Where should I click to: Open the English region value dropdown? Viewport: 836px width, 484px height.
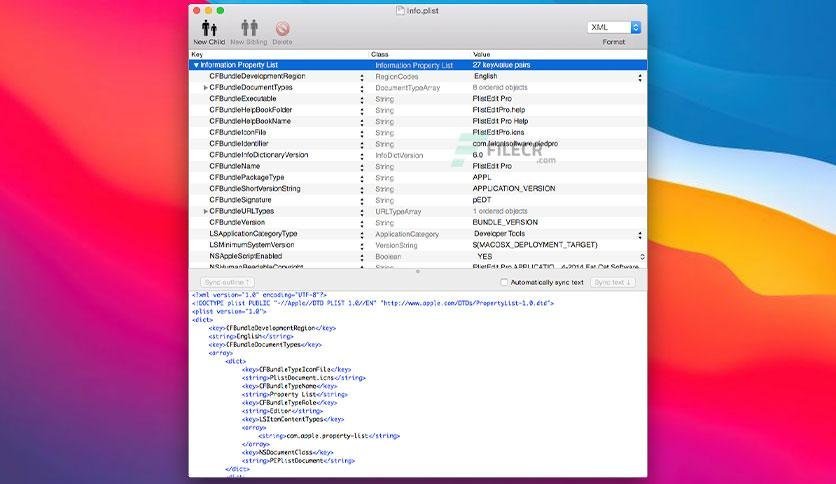pos(640,78)
